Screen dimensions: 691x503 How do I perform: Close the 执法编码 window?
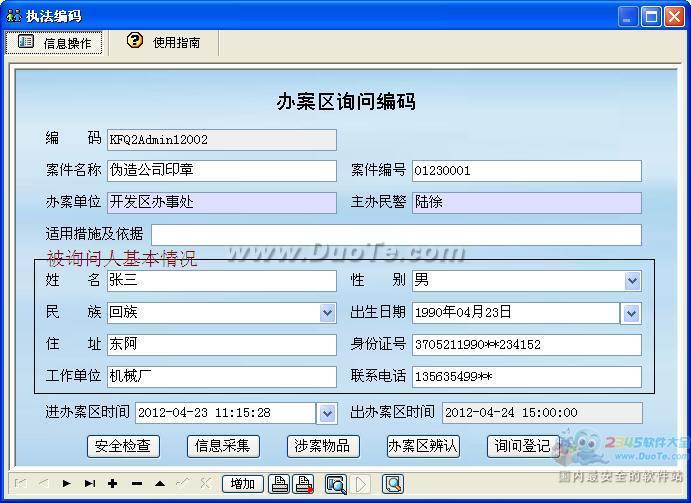tap(674, 17)
